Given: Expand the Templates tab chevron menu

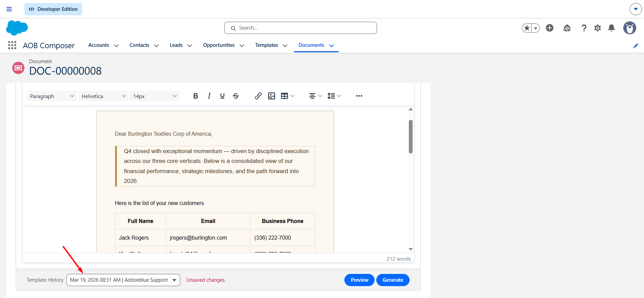Looking at the screenshot, I should (285, 45).
